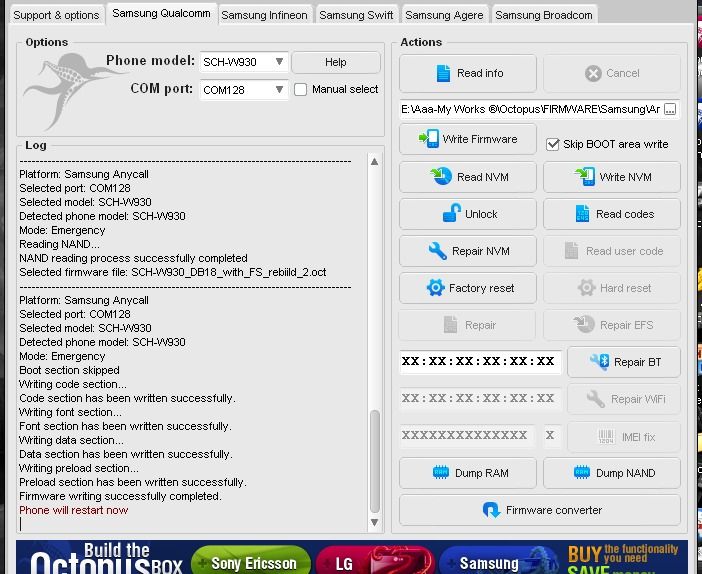
Task: Click the Repair EFS icon
Action: pos(584,324)
